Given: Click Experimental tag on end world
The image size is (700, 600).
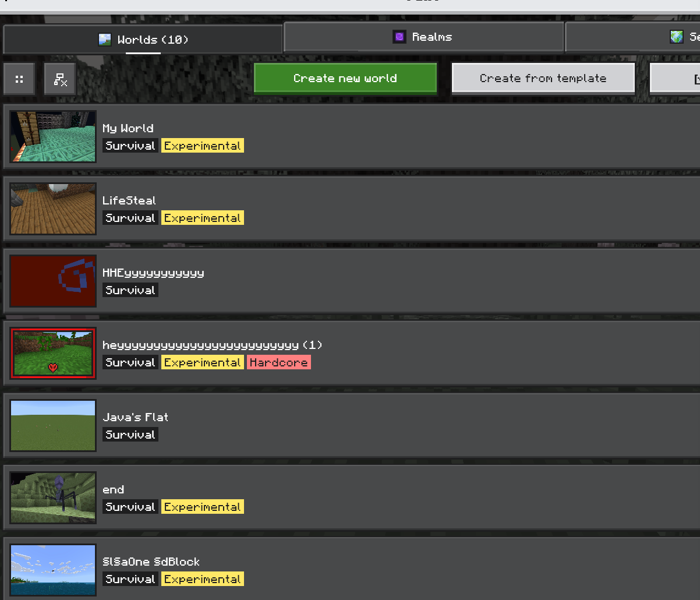Looking at the screenshot, I should (x=203, y=507).
